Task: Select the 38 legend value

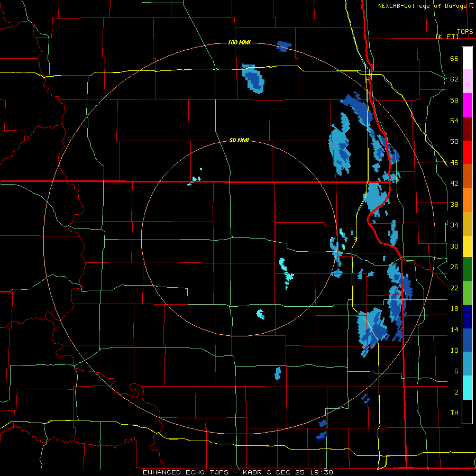Action: coord(454,204)
